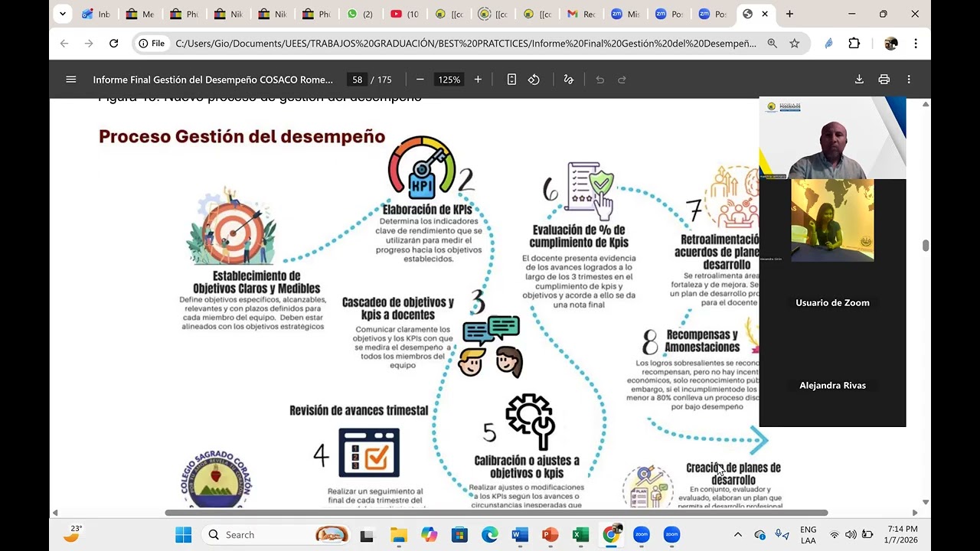Open the ENG LAA language switcher

pyautogui.click(x=808, y=535)
